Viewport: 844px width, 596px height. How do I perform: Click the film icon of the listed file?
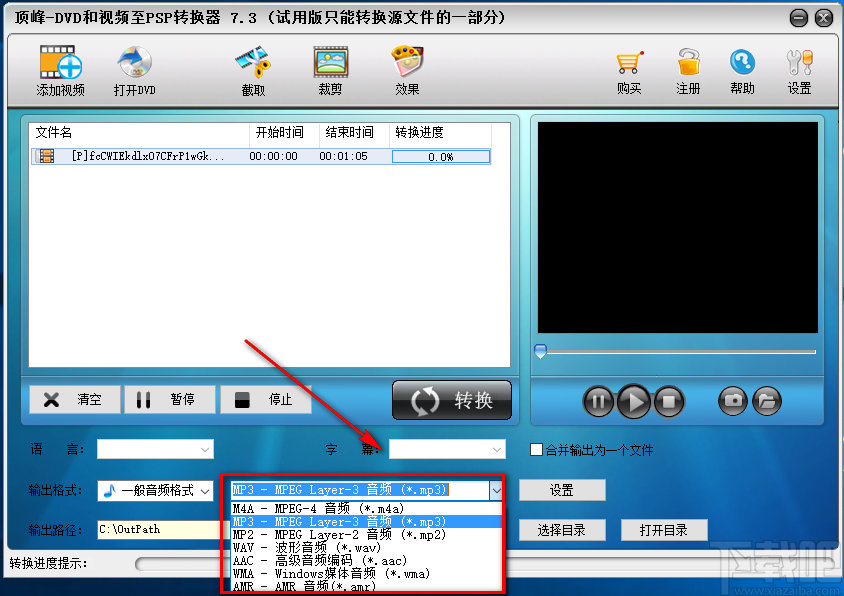47,156
